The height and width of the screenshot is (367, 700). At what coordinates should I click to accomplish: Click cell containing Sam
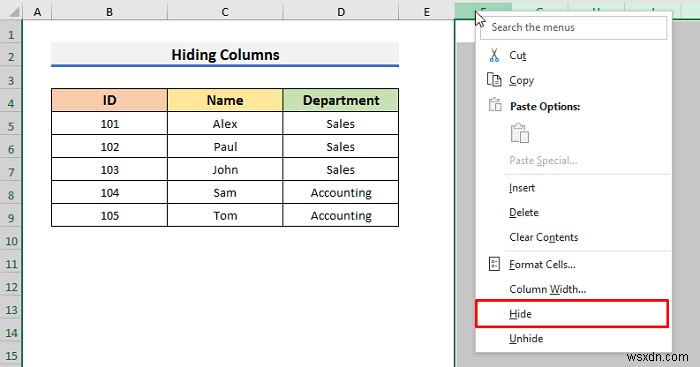(225, 192)
